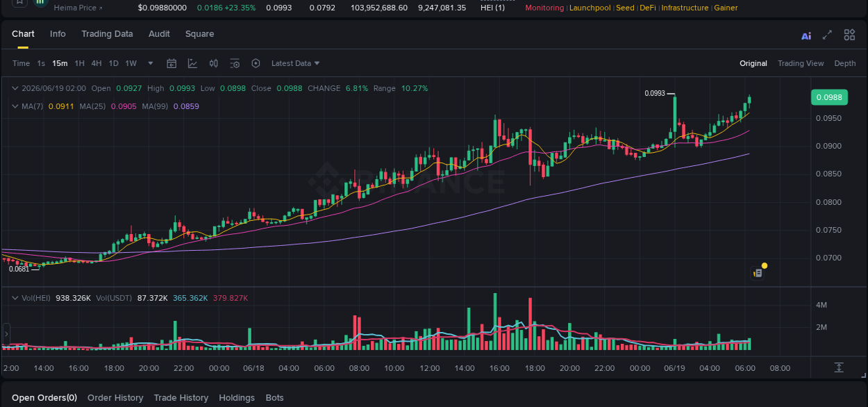Image resolution: width=868 pixels, height=407 pixels.
Task: Open the Trade History tab
Action: 181,398
